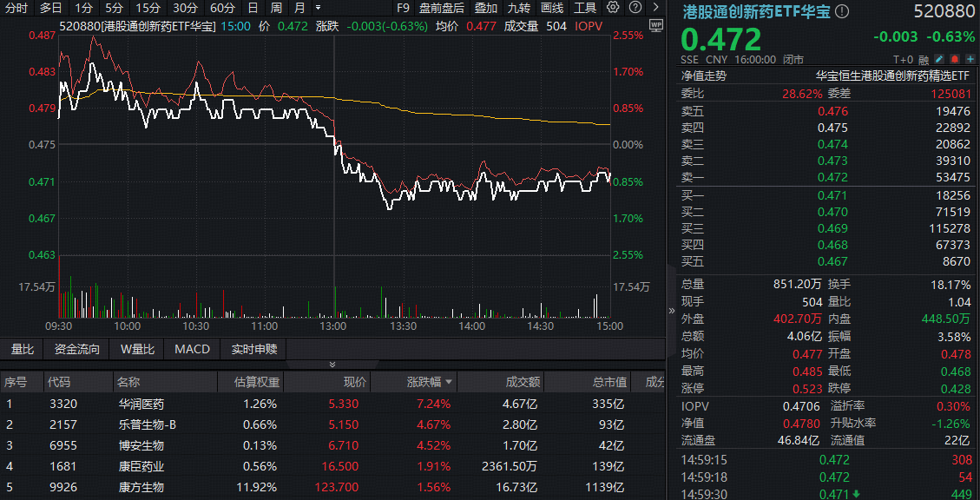Click the WP monitor icon
This screenshot has height=500, width=980.
655,25
